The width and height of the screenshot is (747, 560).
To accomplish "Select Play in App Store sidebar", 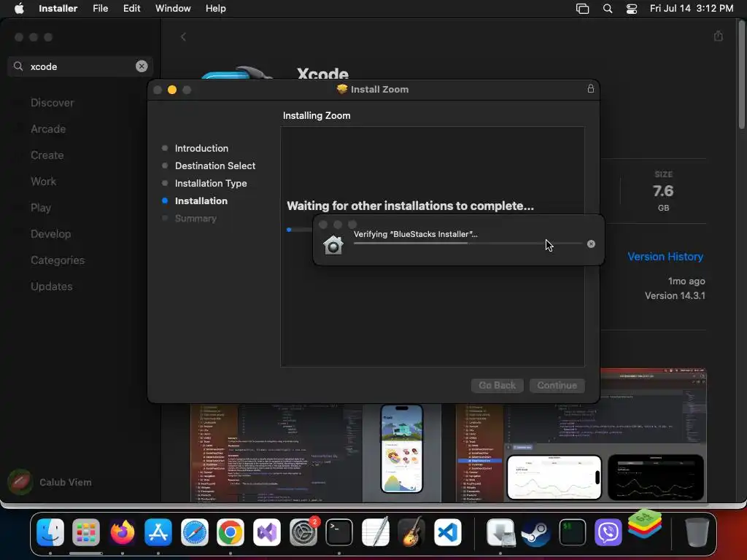I will (x=41, y=208).
